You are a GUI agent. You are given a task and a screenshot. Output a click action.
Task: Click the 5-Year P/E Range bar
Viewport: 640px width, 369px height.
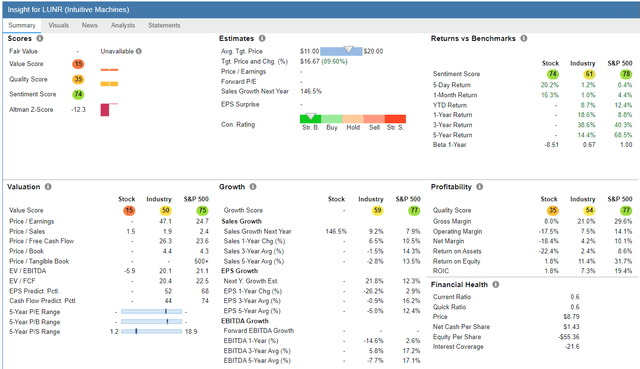click(x=151, y=311)
